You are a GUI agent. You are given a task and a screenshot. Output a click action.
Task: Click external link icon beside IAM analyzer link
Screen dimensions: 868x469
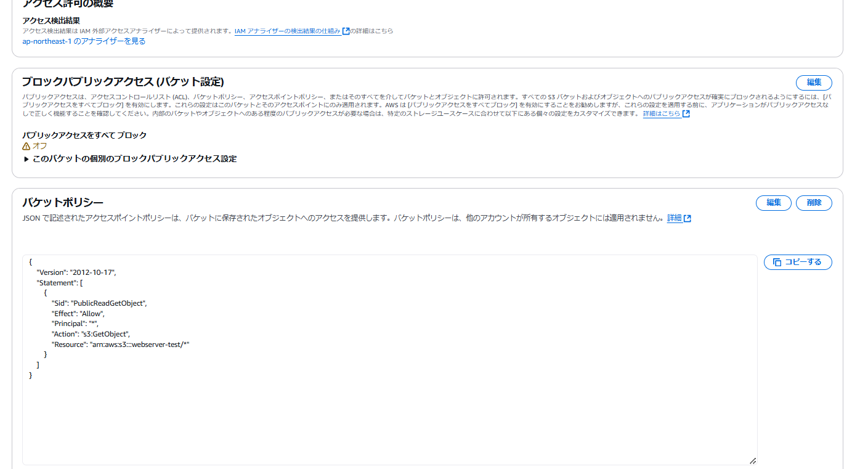(346, 31)
